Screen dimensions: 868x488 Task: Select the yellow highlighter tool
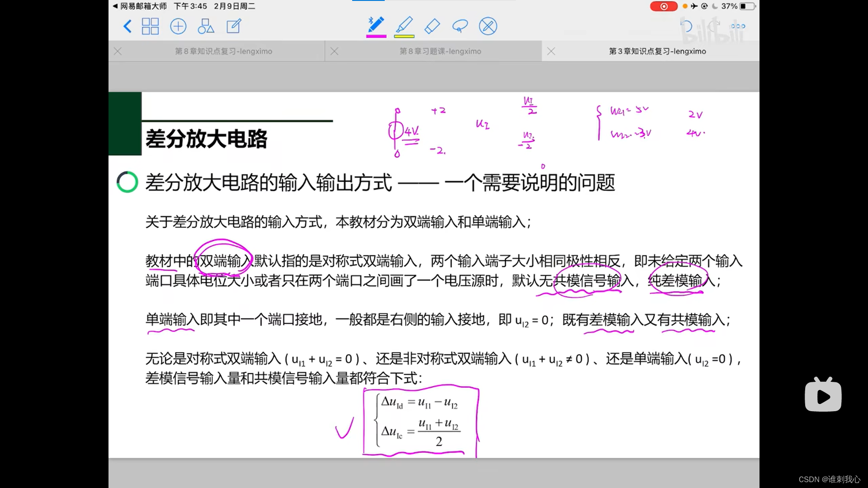coord(404,24)
